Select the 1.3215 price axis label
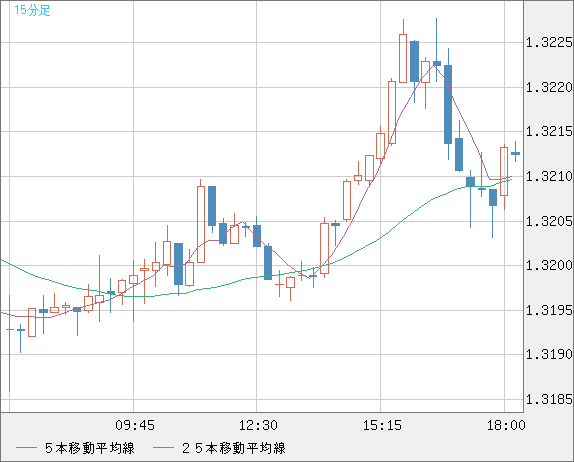This screenshot has width=574, height=462. [549, 131]
